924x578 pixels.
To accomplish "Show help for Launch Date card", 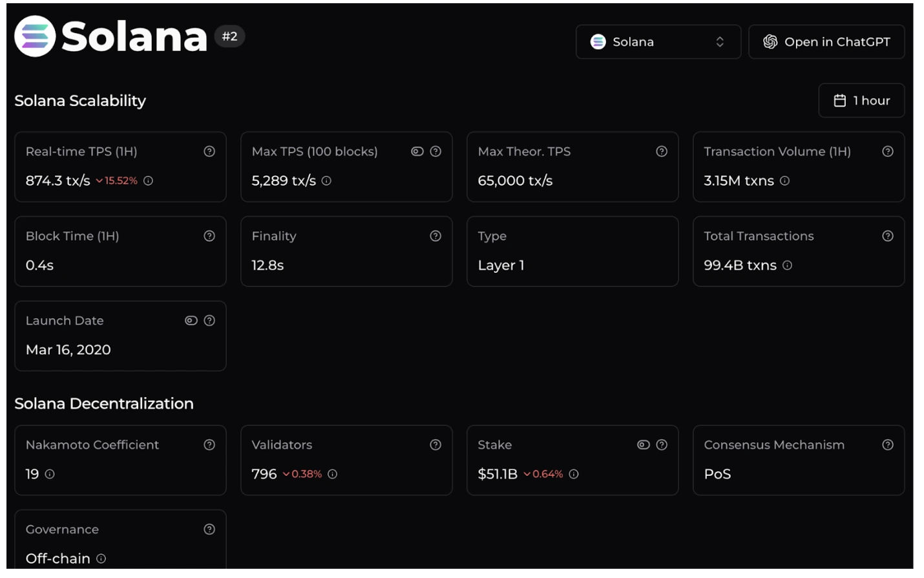I will [209, 321].
